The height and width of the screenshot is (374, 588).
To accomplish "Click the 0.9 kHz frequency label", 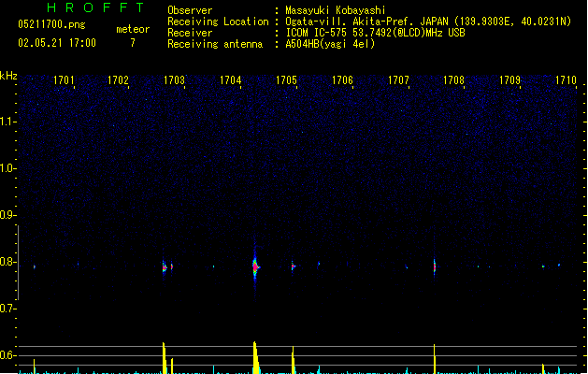I will pyautogui.click(x=7, y=215).
